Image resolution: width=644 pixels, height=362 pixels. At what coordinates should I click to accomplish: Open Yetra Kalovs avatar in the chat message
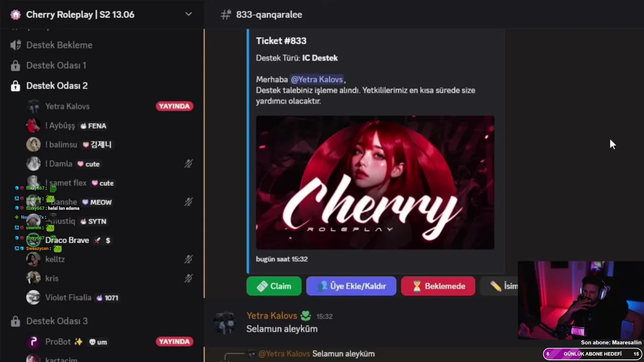(x=224, y=322)
